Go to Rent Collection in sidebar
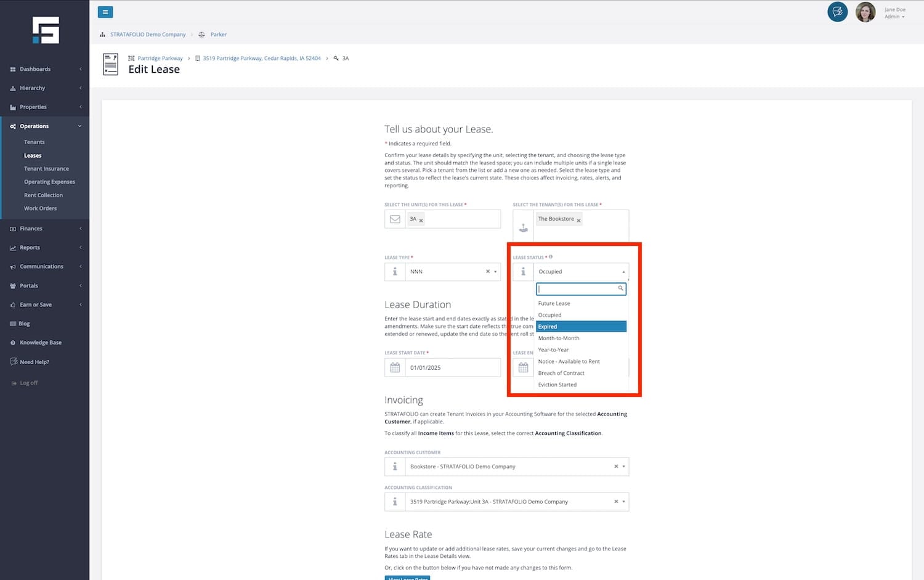This screenshot has width=924, height=580. pos(43,195)
